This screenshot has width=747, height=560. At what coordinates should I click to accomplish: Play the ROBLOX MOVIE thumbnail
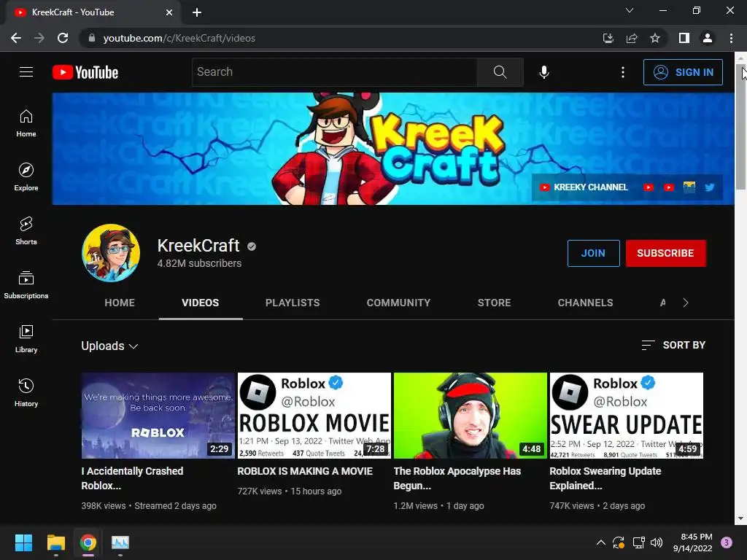[314, 415]
